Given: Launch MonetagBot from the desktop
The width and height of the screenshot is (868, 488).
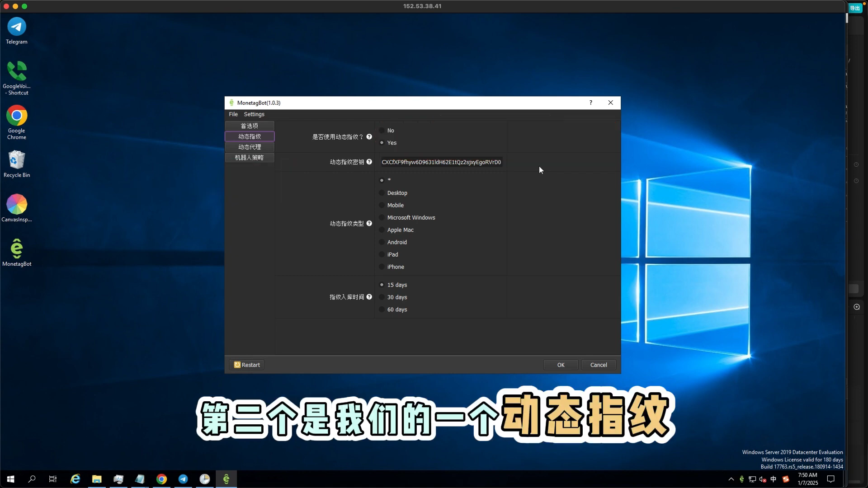Looking at the screenshot, I should 17,252.
